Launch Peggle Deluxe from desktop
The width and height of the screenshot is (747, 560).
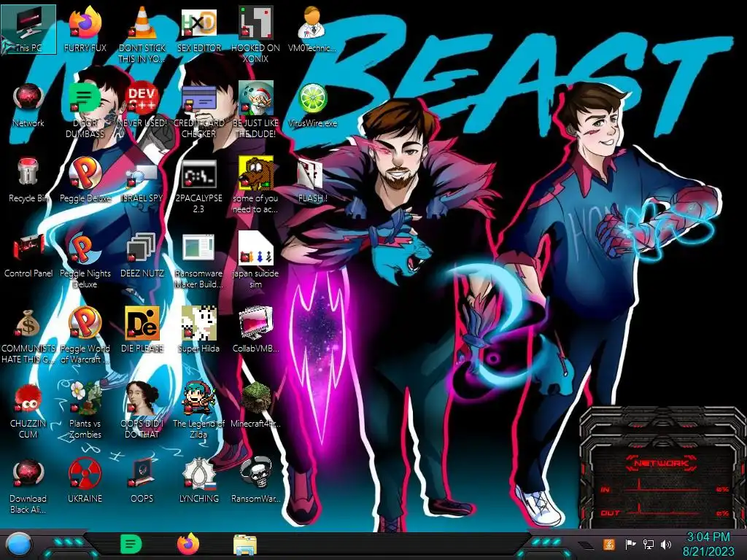tap(85, 180)
